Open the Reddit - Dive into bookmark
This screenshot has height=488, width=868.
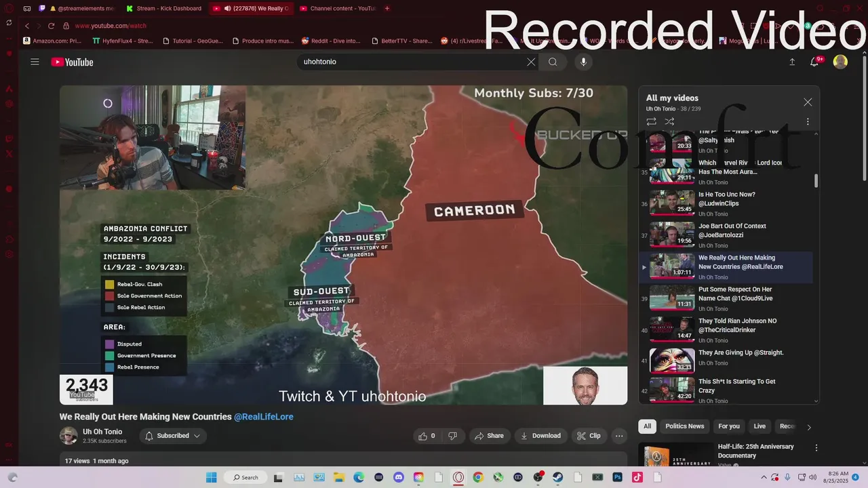(x=332, y=41)
